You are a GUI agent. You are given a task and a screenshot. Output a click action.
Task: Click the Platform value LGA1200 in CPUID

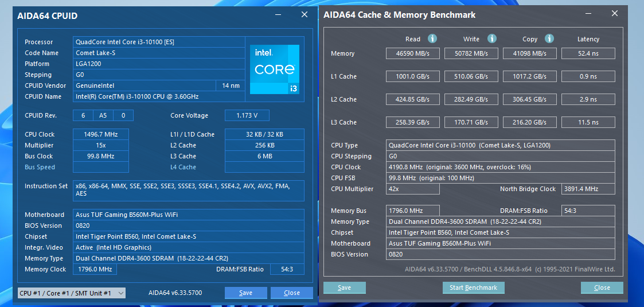159,64
